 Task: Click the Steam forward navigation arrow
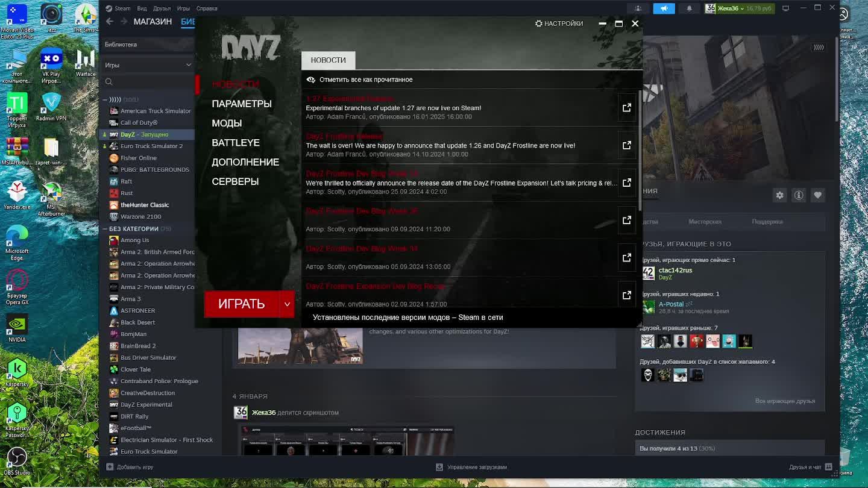[x=124, y=22]
